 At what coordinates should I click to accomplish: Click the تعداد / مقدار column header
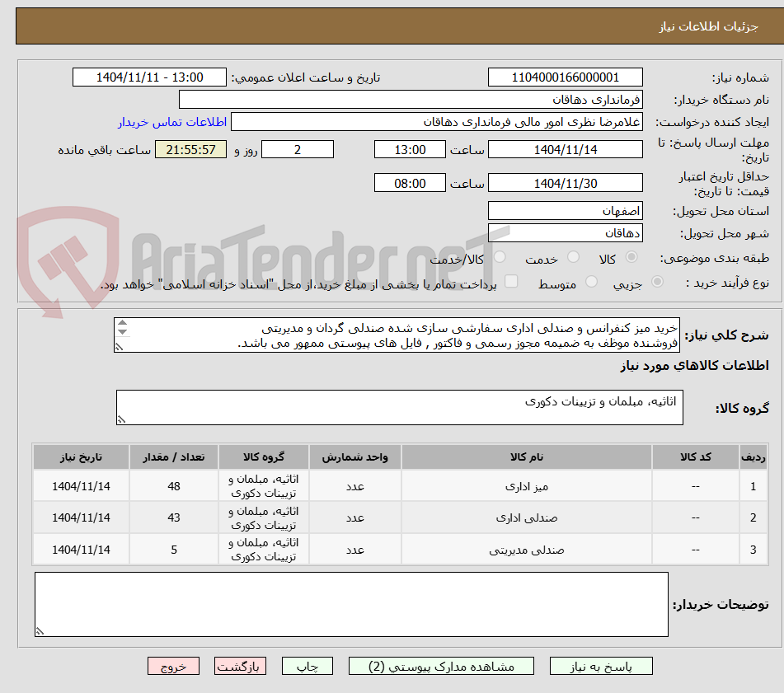pos(173,457)
